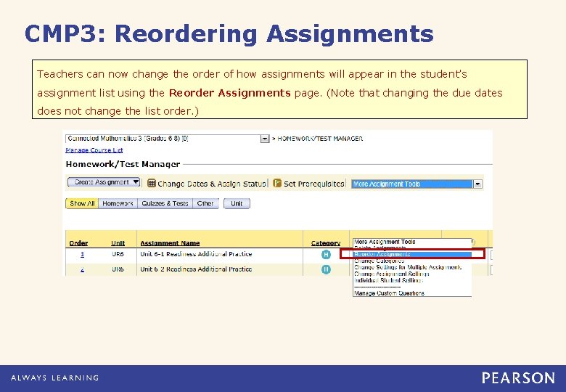This screenshot has width=566, height=392.
Task: Open the Create Assignment dropdown
Action: (x=104, y=182)
